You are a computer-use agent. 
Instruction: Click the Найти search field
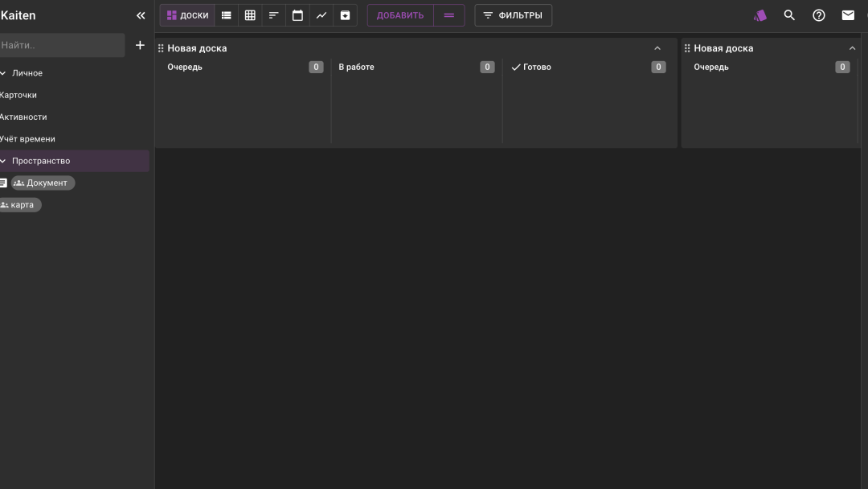(x=61, y=45)
